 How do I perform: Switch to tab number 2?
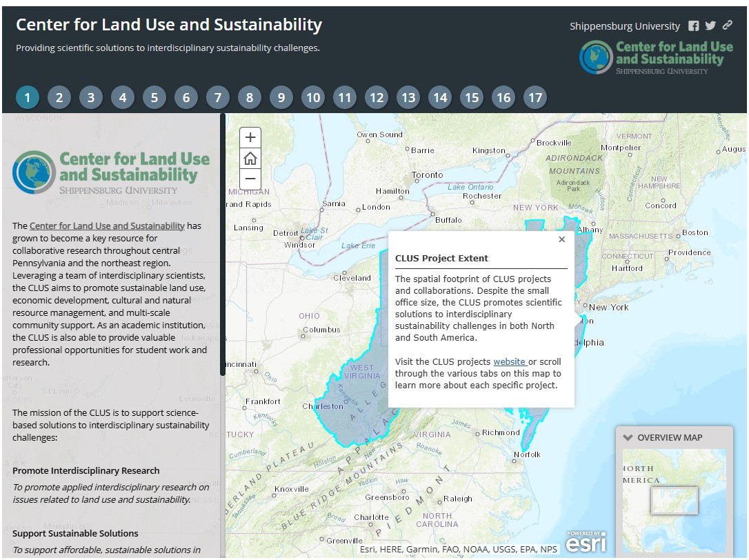(59, 98)
